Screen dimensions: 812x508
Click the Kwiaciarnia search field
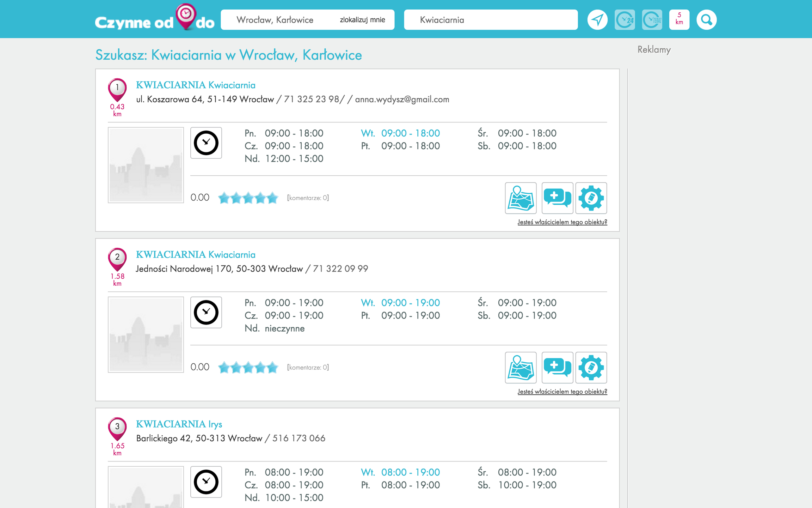(491, 20)
